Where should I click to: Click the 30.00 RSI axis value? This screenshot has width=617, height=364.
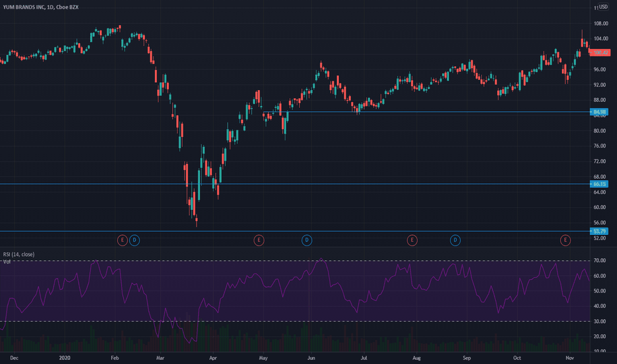coord(600,322)
